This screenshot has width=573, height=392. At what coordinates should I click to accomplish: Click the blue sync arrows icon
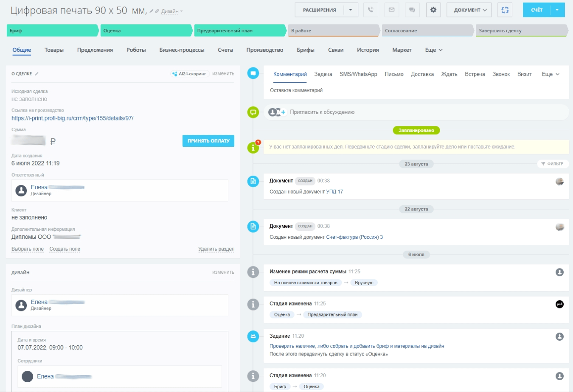tap(505, 10)
